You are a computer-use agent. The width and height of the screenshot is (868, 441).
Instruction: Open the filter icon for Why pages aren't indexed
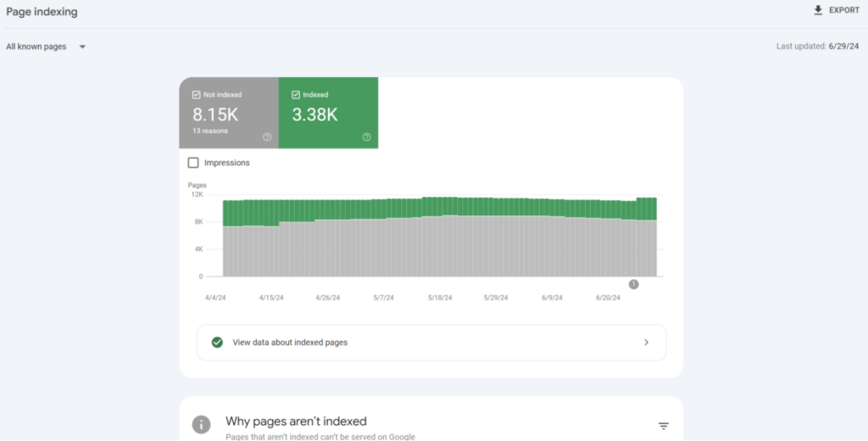tap(663, 426)
